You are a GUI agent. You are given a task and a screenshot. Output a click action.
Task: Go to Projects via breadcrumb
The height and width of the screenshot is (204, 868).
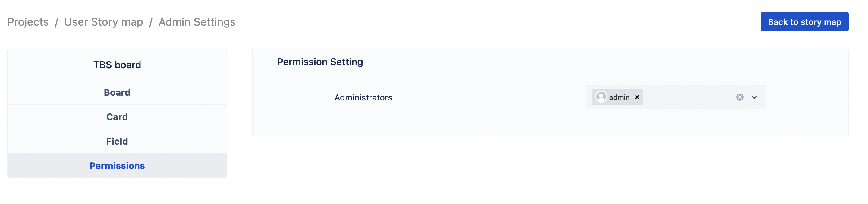28,22
